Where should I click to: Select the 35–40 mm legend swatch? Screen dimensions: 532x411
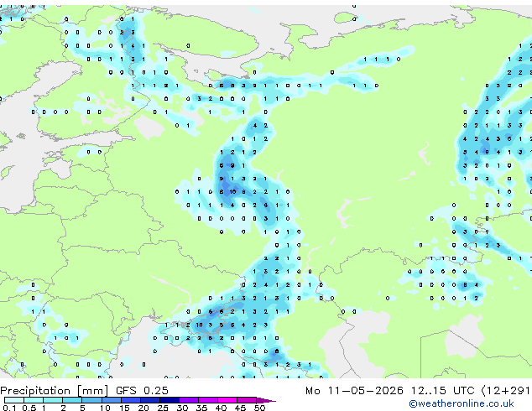(x=208, y=400)
